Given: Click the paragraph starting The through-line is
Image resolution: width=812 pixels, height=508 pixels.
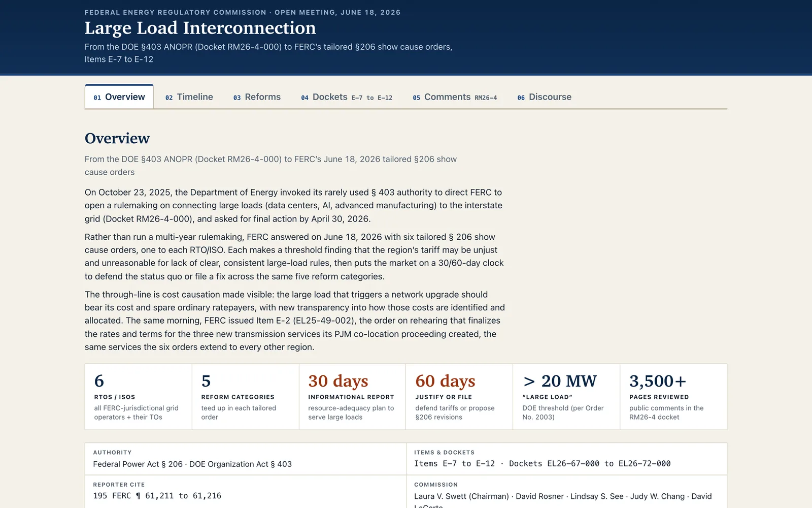Looking at the screenshot, I should (x=295, y=321).
